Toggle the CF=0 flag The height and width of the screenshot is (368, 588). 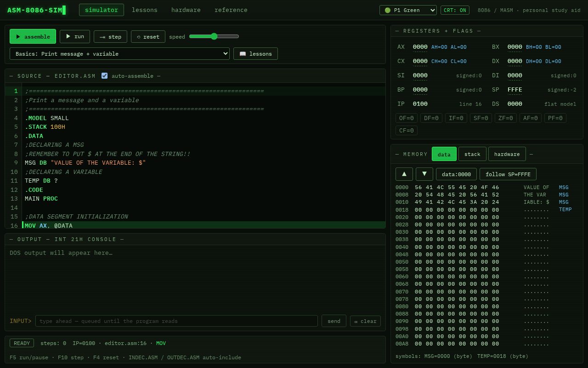[x=407, y=131]
